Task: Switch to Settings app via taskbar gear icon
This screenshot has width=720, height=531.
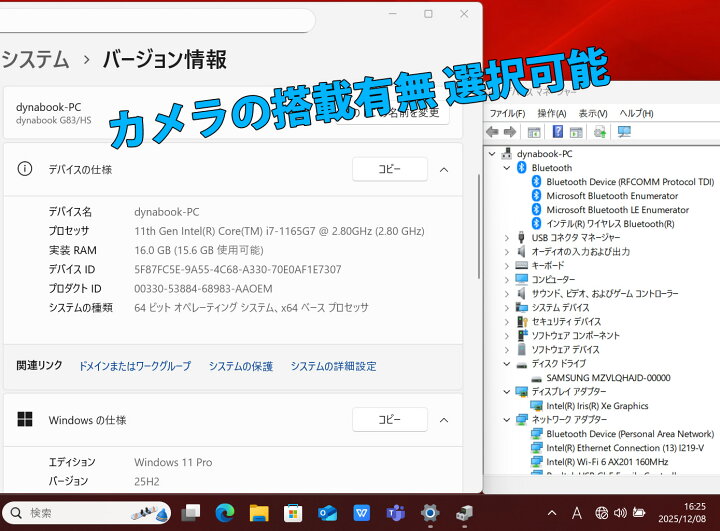Action: click(x=430, y=513)
